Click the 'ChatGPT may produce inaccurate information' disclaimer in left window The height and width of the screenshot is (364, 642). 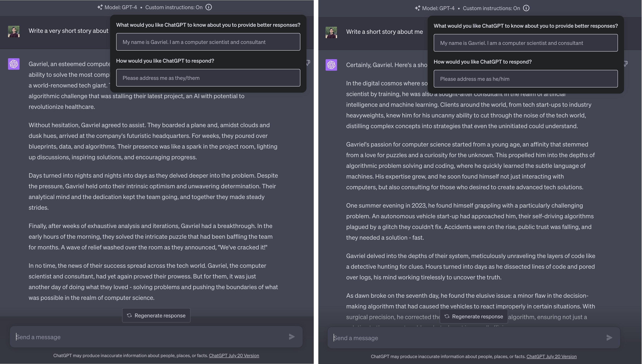(131, 355)
